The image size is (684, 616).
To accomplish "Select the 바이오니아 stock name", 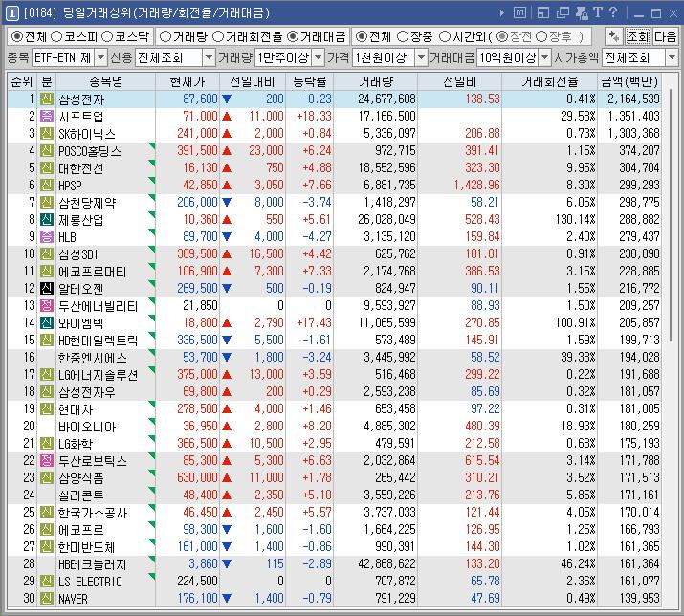I will click(x=87, y=427).
